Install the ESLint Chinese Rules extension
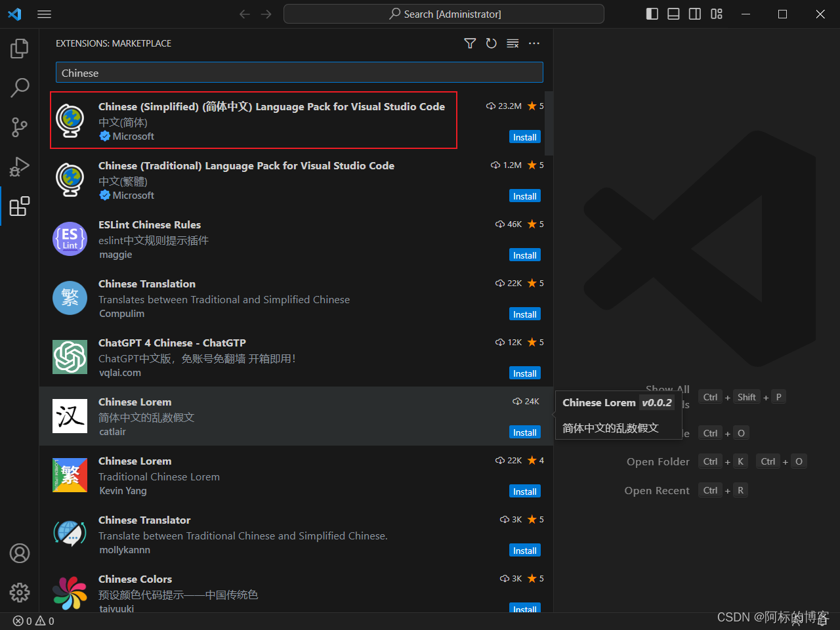 [x=524, y=255]
